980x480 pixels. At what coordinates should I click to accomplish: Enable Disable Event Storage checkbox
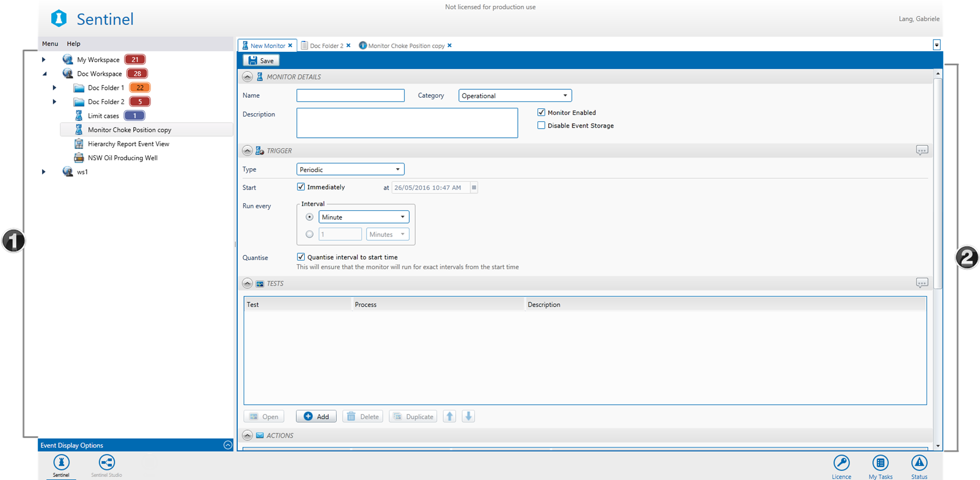[x=541, y=125]
